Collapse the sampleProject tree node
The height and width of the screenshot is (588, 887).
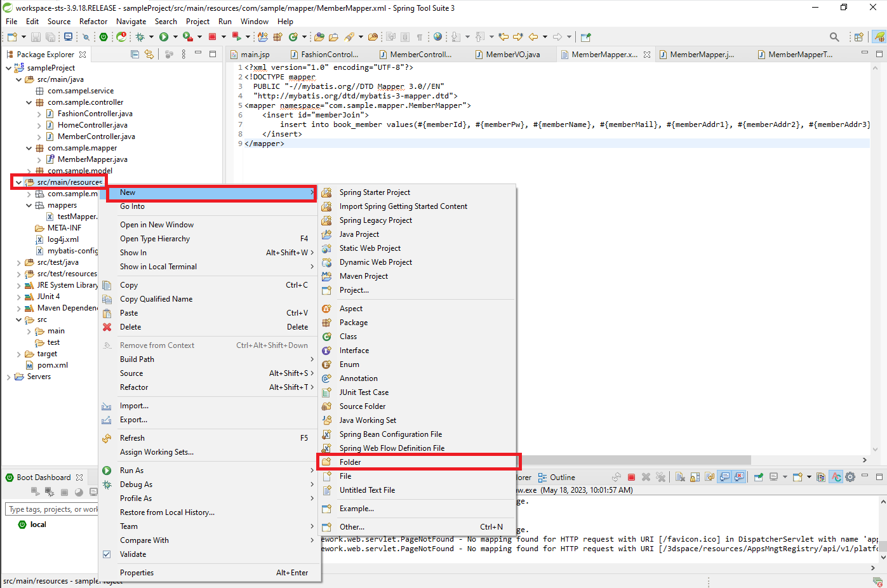tap(8, 68)
